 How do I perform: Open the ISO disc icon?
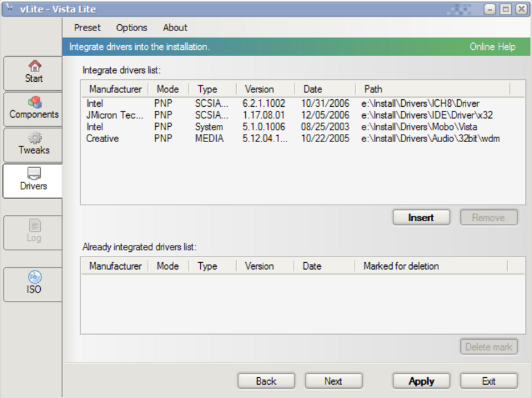tap(35, 277)
